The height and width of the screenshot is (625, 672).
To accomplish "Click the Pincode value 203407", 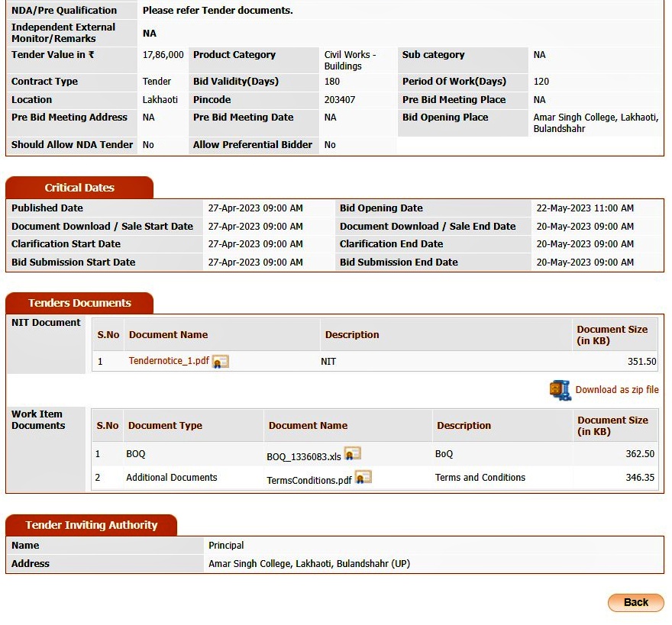I will 339,100.
